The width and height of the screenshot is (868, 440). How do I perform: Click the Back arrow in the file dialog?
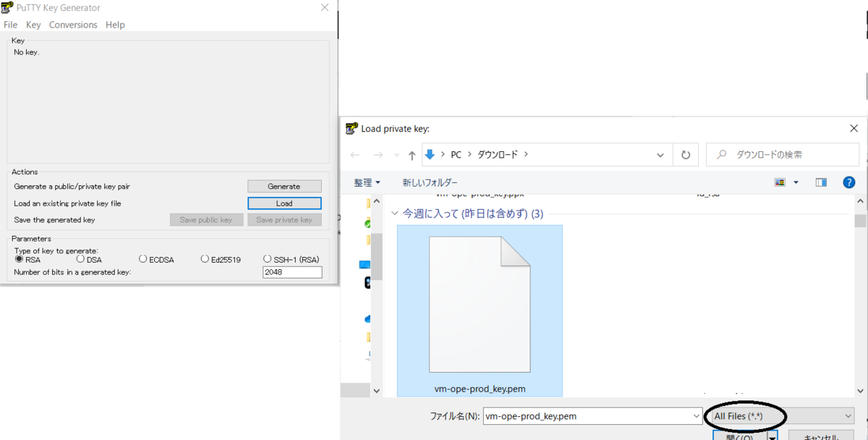[355, 155]
